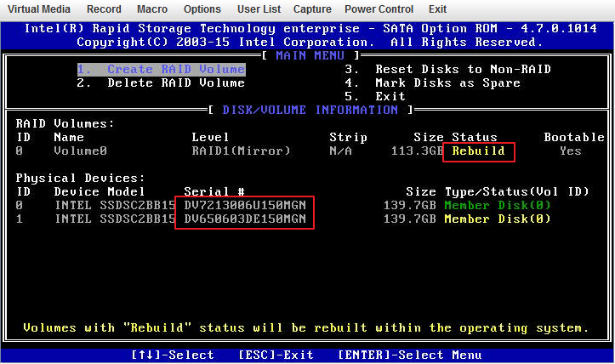Click RAID1(Mirror) level value
The width and height of the screenshot is (615, 364).
coord(242,151)
